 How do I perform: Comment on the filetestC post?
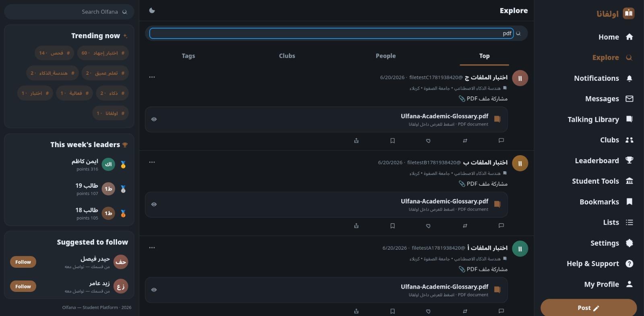tap(501, 141)
